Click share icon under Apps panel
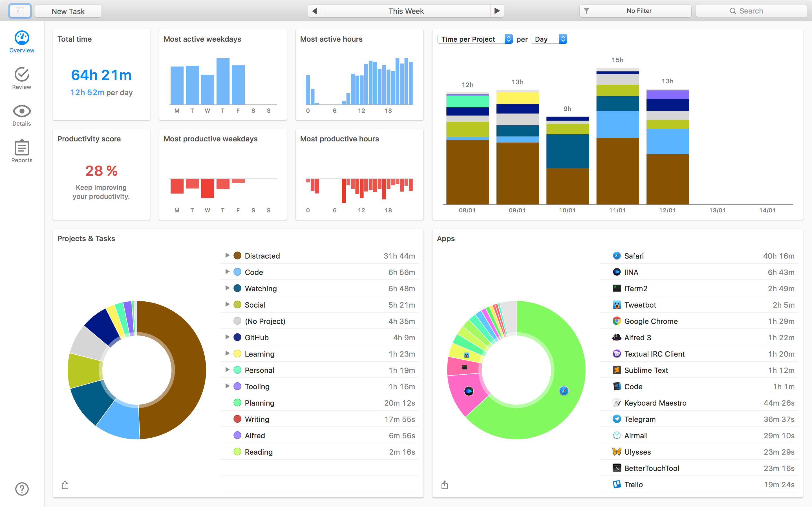Image resolution: width=812 pixels, height=507 pixels. (x=445, y=484)
